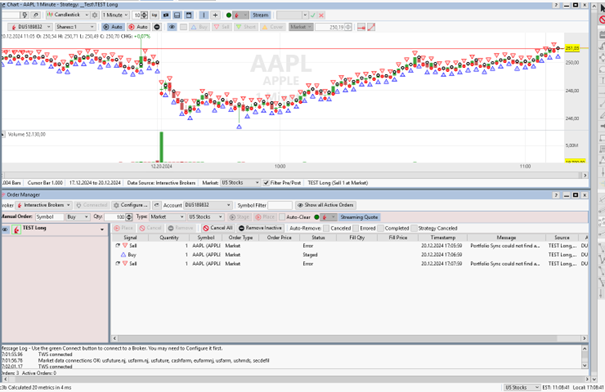
Task: Click the log scale button in chart toolbar
Action: pyautogui.click(x=155, y=15)
